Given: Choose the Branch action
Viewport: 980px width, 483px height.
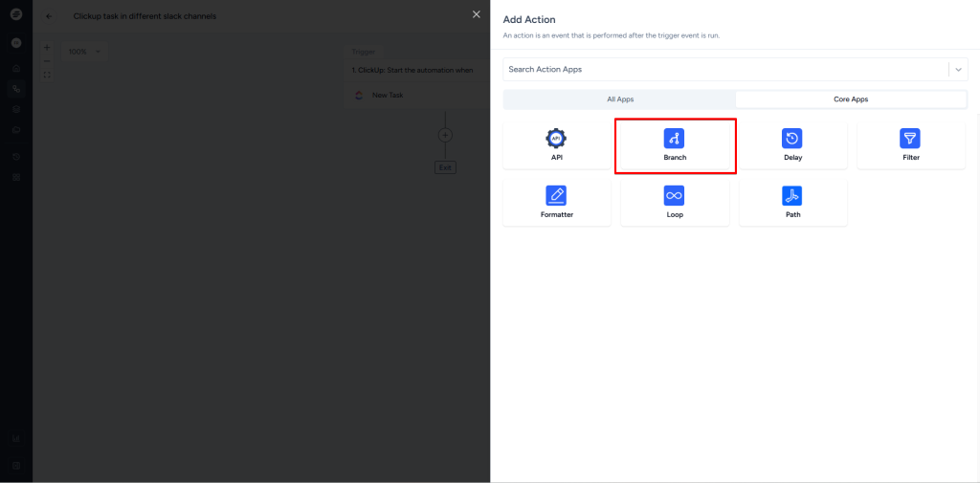Looking at the screenshot, I should click(x=675, y=144).
